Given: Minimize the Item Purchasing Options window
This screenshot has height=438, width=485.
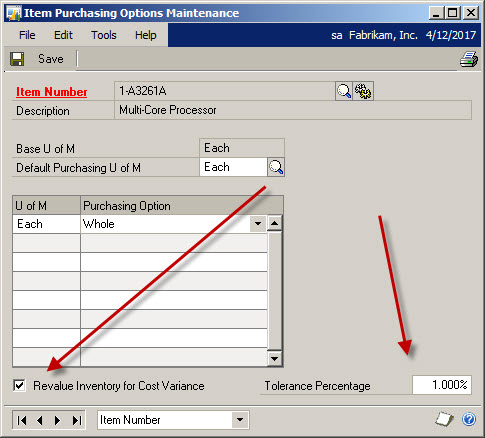Looking at the screenshot, I should [436, 13].
